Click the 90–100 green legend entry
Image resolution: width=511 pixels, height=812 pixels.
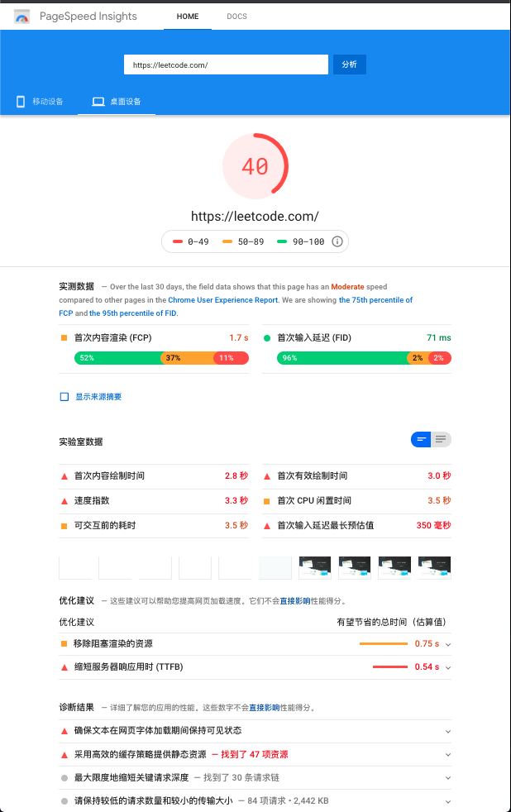click(301, 241)
